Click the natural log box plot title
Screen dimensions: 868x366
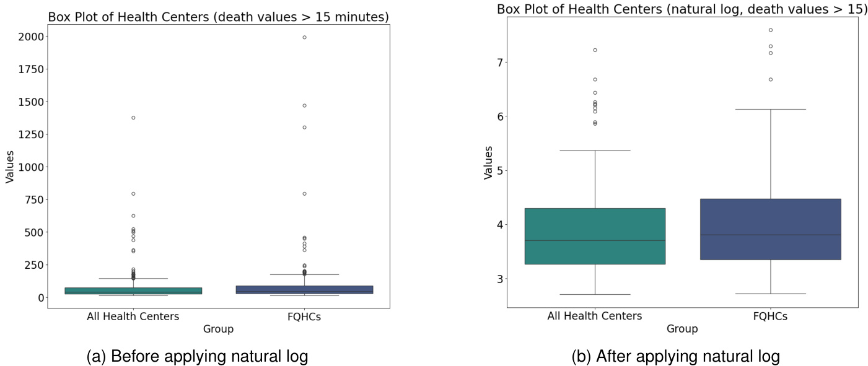(682, 9)
